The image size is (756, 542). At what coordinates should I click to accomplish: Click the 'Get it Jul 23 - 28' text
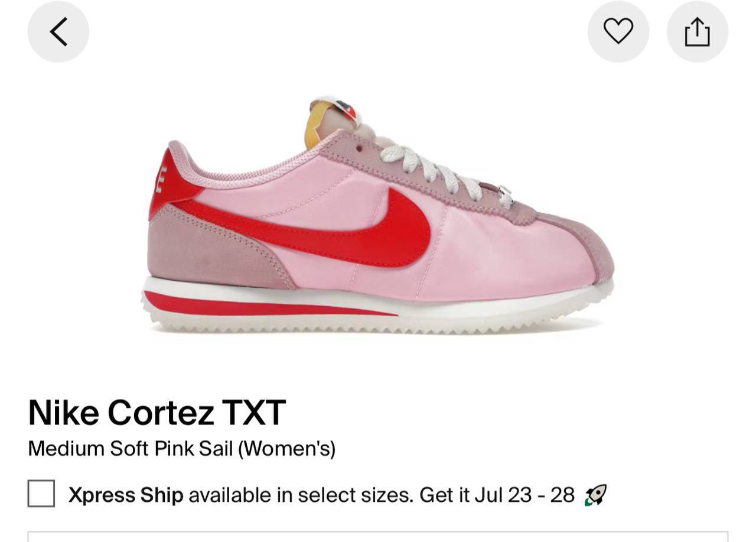click(497, 495)
